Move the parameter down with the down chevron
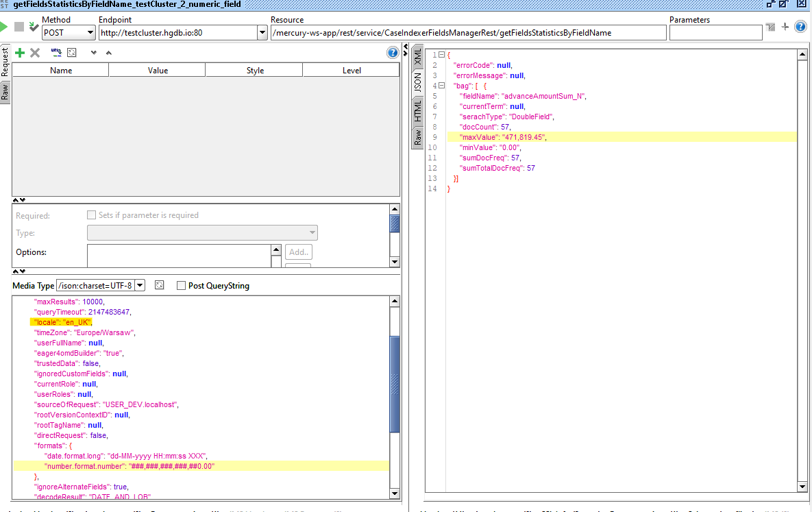The width and height of the screenshot is (812, 512). [x=94, y=53]
